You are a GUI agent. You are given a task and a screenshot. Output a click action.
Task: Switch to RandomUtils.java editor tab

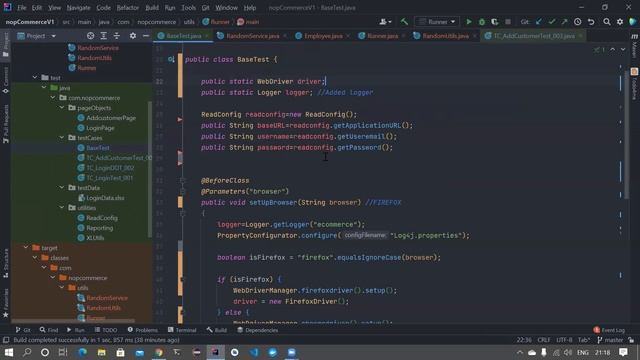pyautogui.click(x=445, y=36)
